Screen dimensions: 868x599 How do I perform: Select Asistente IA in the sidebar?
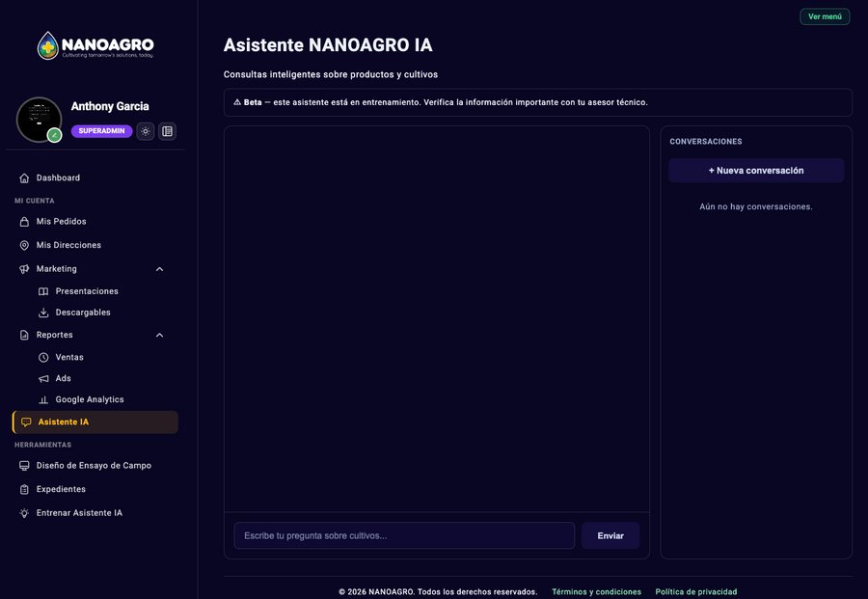click(95, 422)
